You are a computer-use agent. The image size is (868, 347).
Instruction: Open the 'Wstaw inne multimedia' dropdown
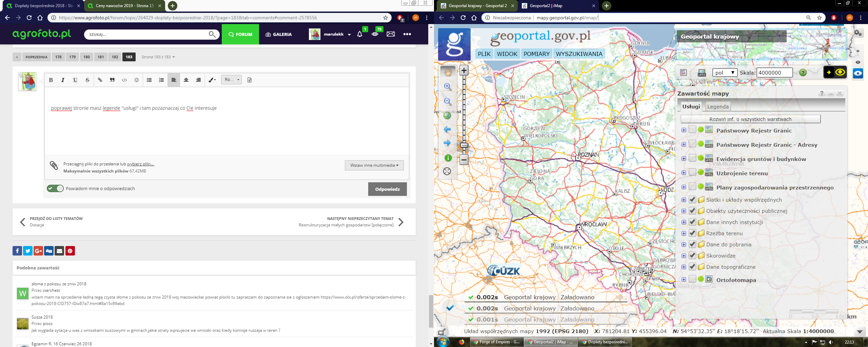click(x=374, y=165)
